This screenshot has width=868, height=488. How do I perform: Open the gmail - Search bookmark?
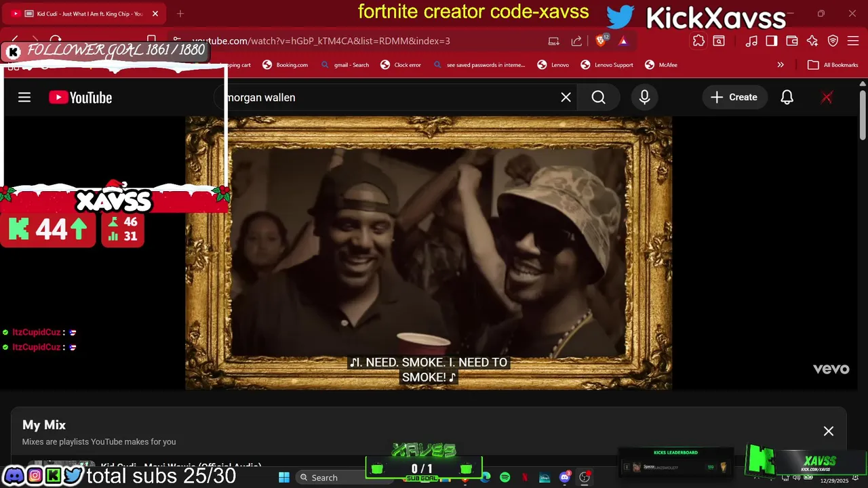coord(344,65)
